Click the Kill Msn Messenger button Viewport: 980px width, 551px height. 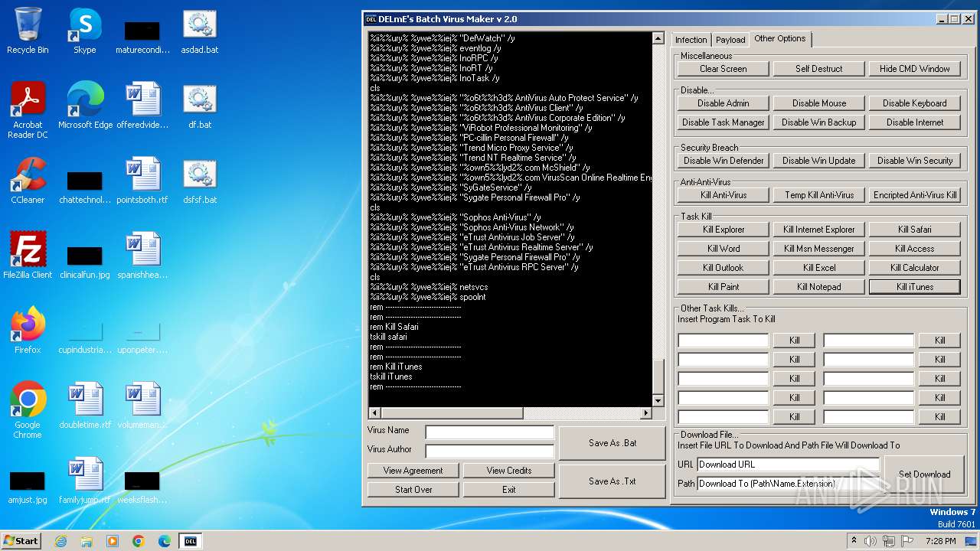pyautogui.click(x=819, y=249)
